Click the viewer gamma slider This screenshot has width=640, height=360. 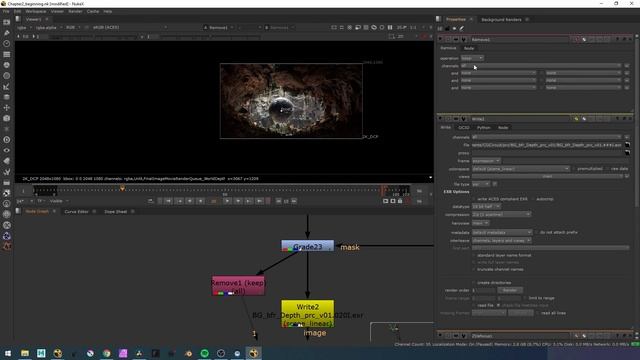coord(209,37)
